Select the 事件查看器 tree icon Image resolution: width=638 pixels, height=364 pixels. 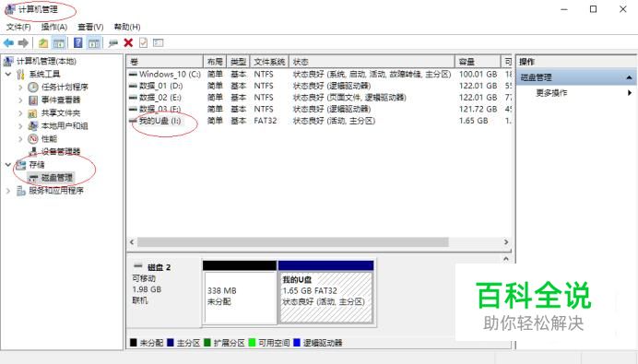(x=33, y=100)
